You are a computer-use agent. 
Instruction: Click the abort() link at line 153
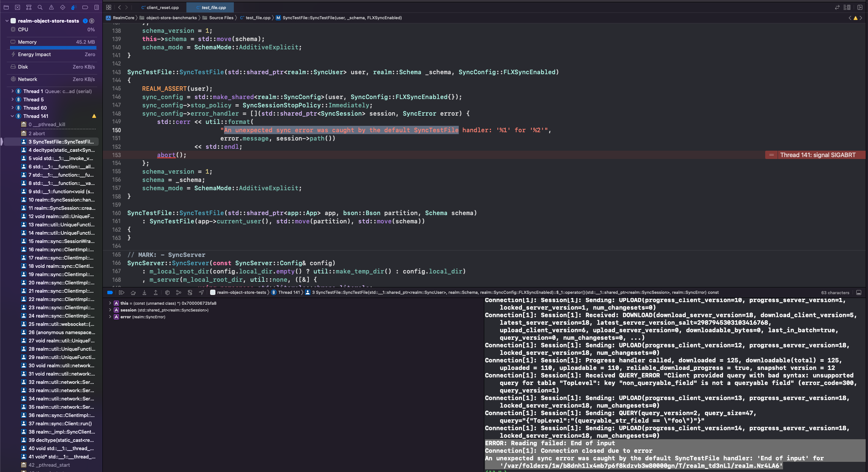(166, 155)
